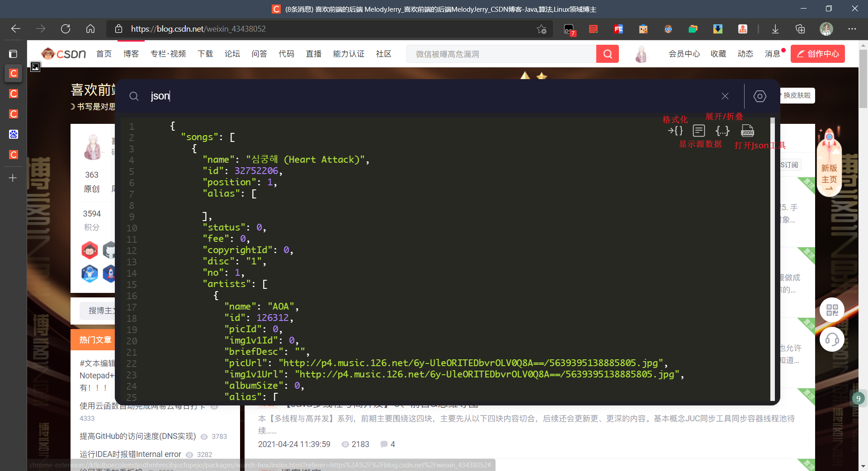Click the red CSDN search button

coord(608,54)
